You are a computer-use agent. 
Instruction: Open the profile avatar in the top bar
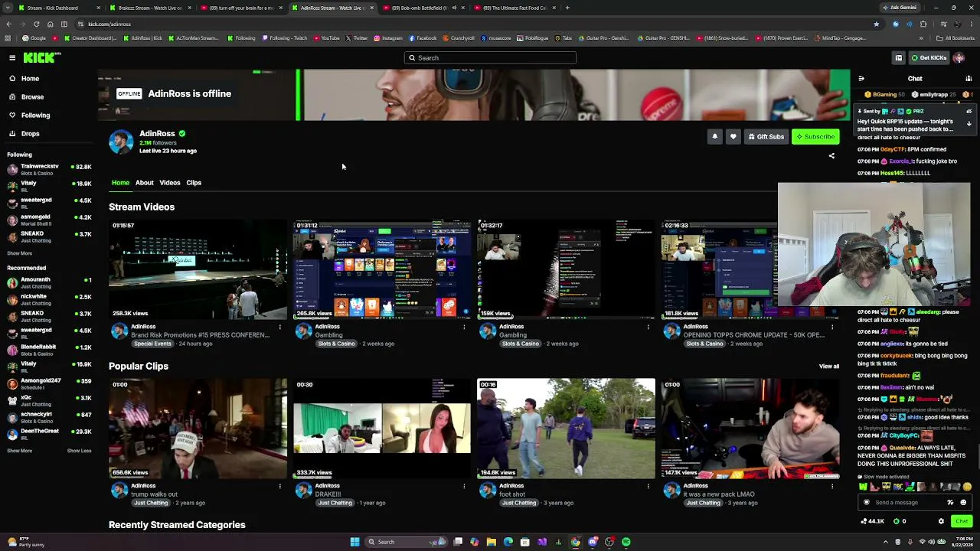(x=959, y=57)
